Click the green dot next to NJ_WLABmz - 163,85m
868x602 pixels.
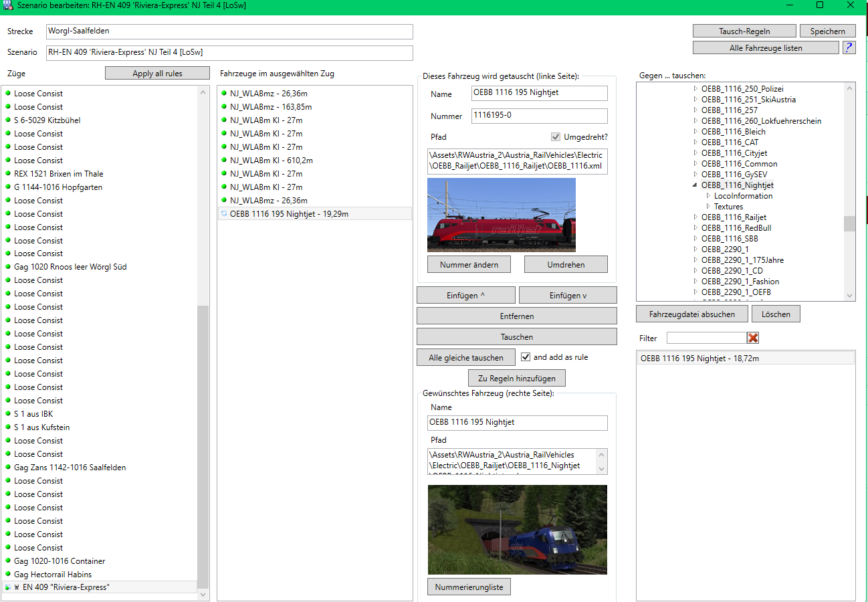224,107
